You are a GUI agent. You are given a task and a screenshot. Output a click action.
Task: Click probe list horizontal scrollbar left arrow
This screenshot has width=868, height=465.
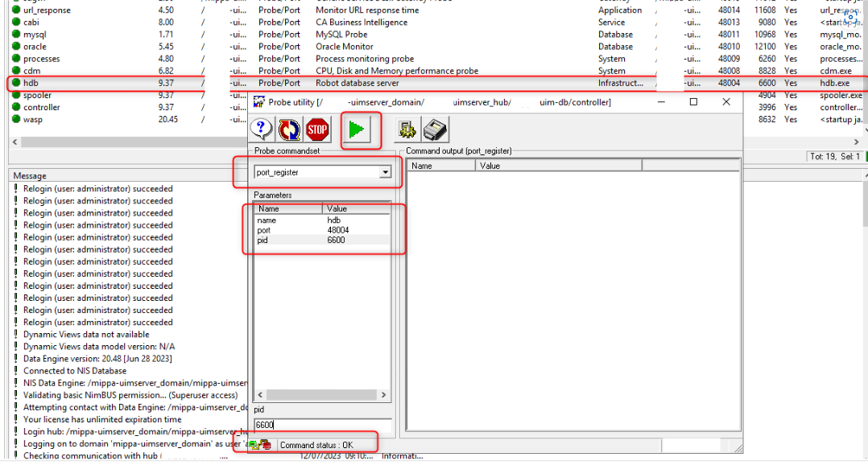[15, 142]
